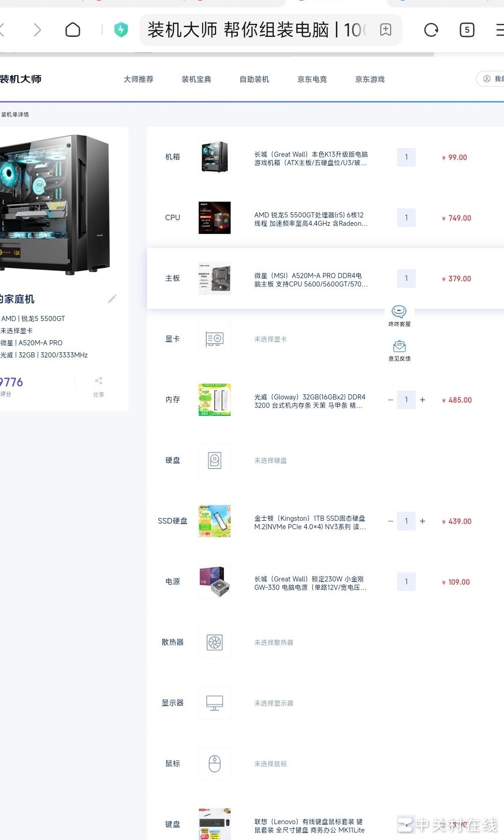Share this build via 分享 icon
504x840 pixels.
coord(98,387)
